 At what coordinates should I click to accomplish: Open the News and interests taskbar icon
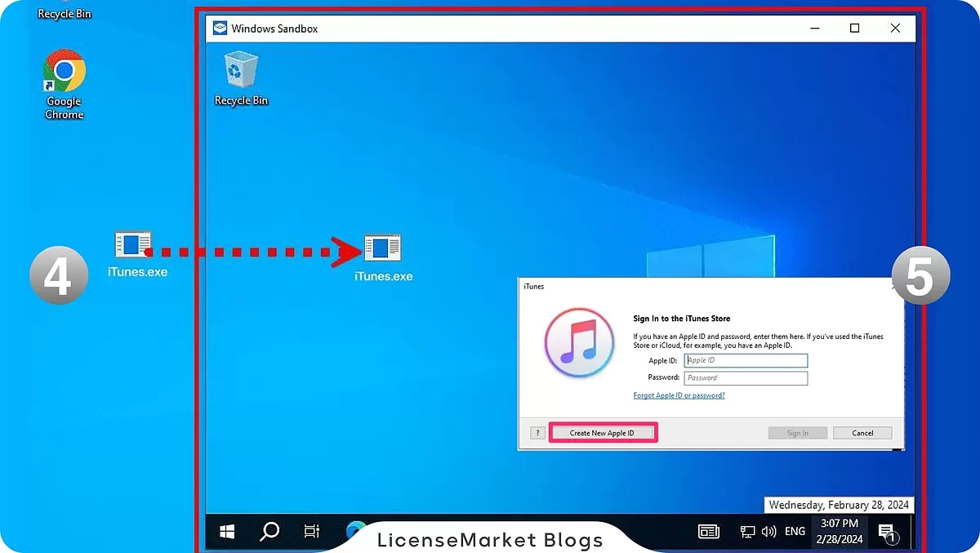[x=709, y=532]
